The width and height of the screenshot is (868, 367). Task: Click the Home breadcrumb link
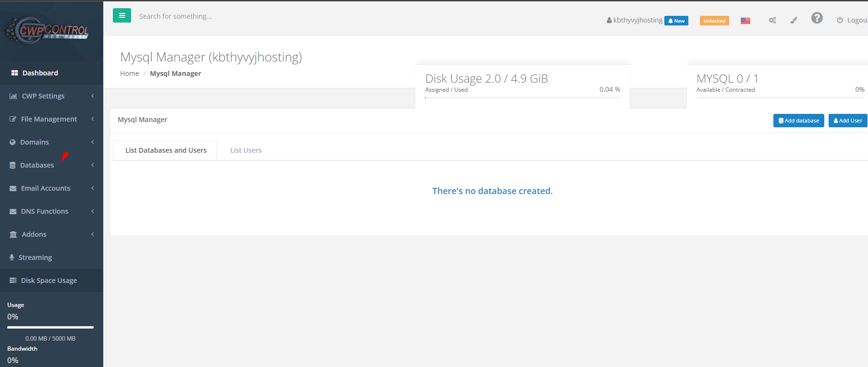tap(129, 73)
